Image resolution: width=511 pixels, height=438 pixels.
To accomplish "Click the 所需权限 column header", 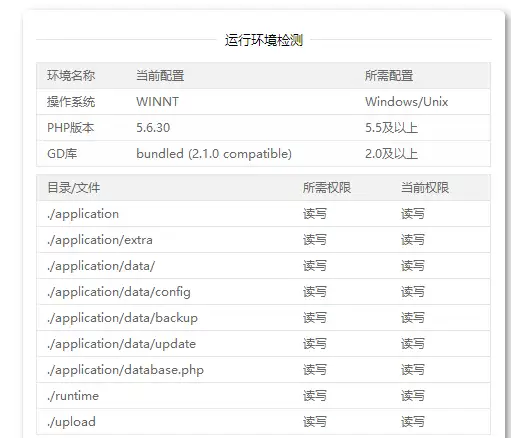I will [327, 188].
